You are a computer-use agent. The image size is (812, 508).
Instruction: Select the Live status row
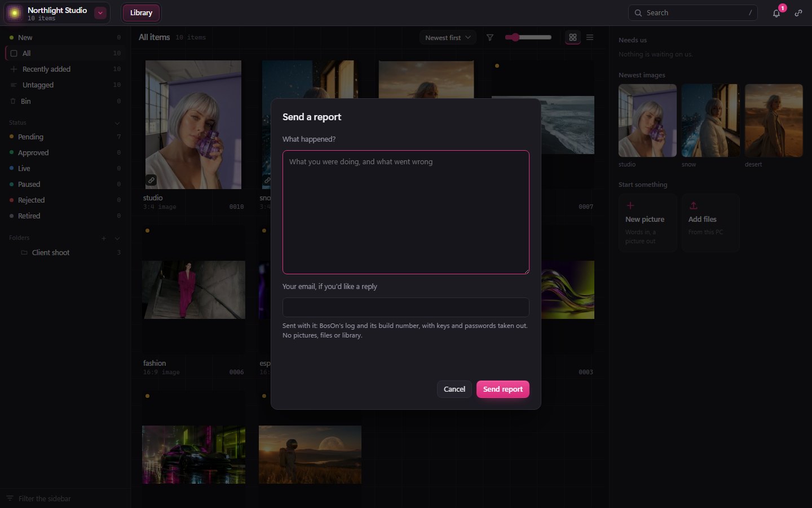click(65, 168)
